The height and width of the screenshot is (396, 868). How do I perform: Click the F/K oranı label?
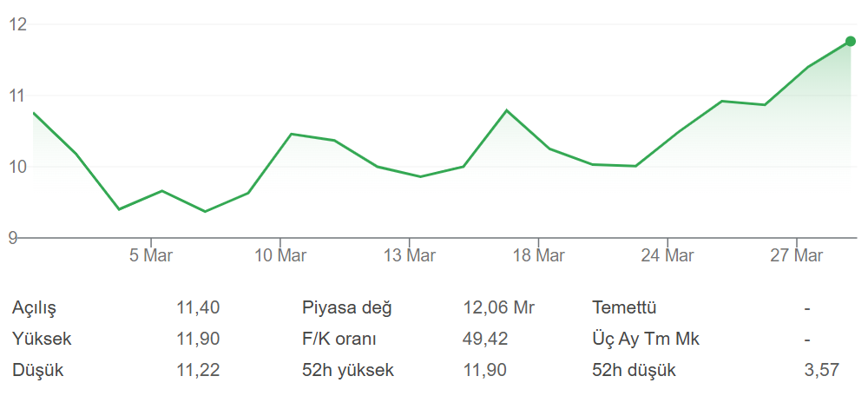[x=339, y=339]
